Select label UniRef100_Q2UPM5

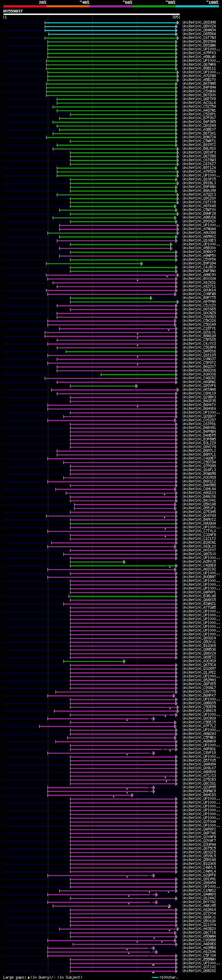pos(199,787)
